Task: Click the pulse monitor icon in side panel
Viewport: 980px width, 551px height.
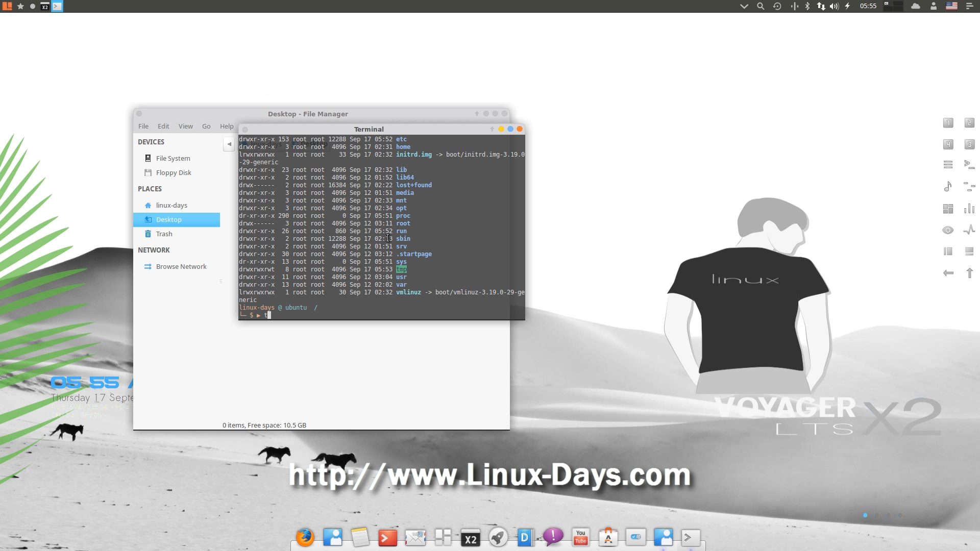Action: [969, 230]
